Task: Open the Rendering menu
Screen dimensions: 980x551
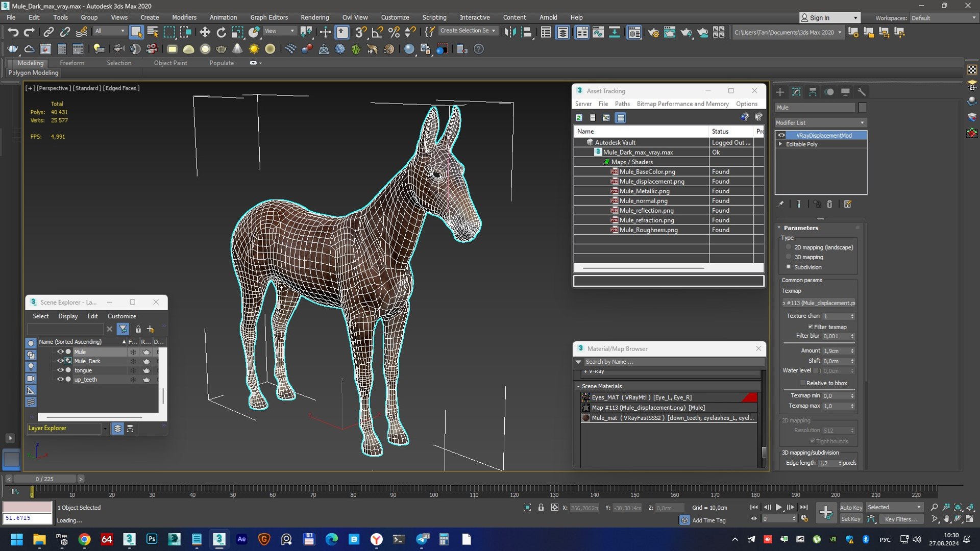Action: [314, 17]
